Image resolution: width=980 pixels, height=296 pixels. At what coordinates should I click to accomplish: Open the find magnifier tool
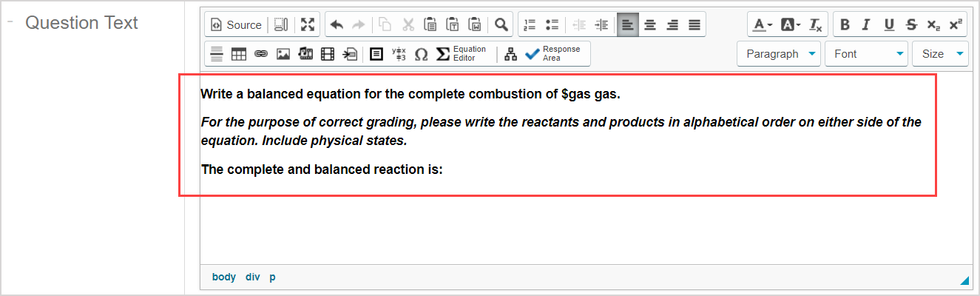[501, 24]
